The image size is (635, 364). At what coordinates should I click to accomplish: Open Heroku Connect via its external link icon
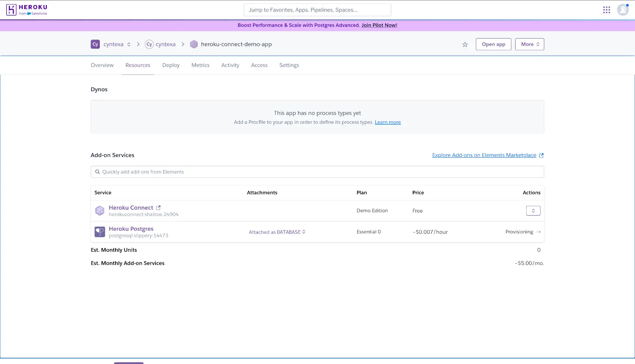[158, 207]
